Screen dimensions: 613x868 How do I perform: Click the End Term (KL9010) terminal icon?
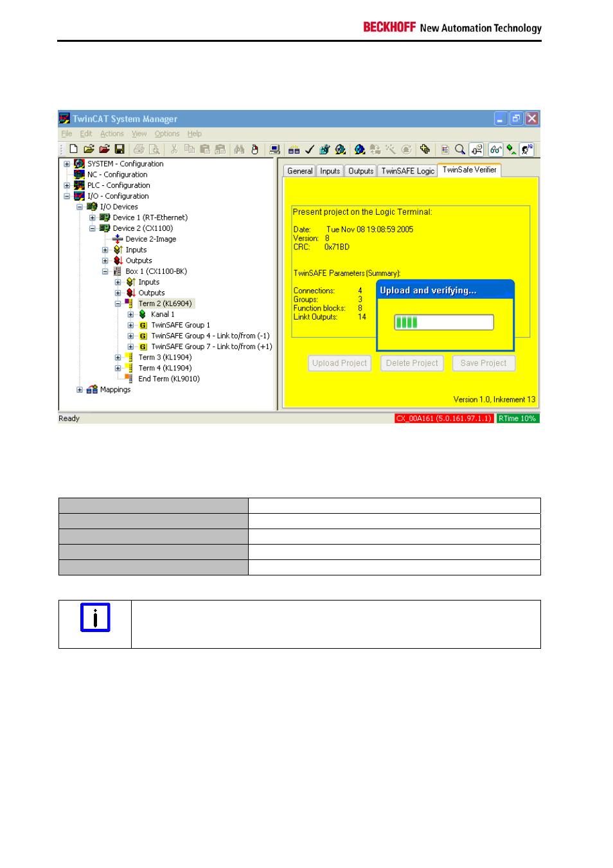(x=129, y=379)
